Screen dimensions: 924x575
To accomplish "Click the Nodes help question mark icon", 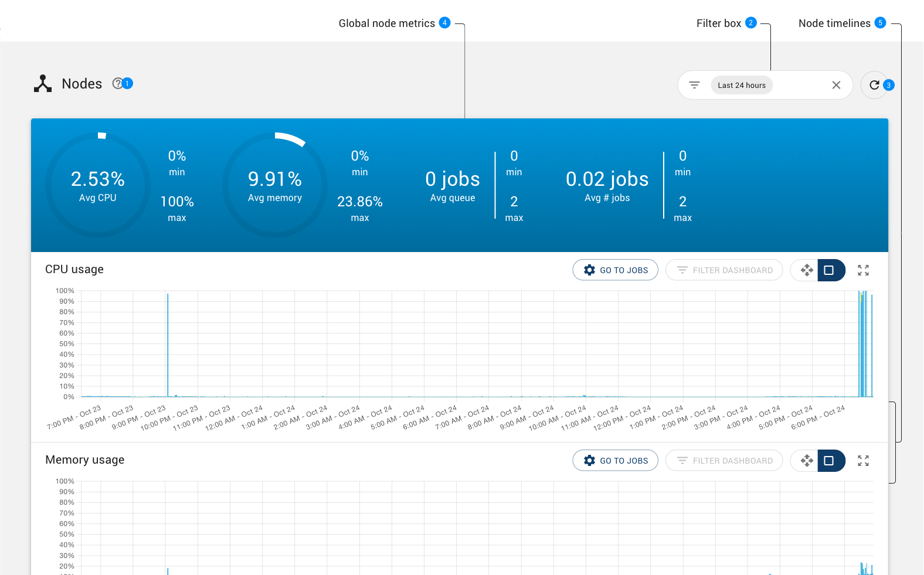I will pyautogui.click(x=117, y=83).
